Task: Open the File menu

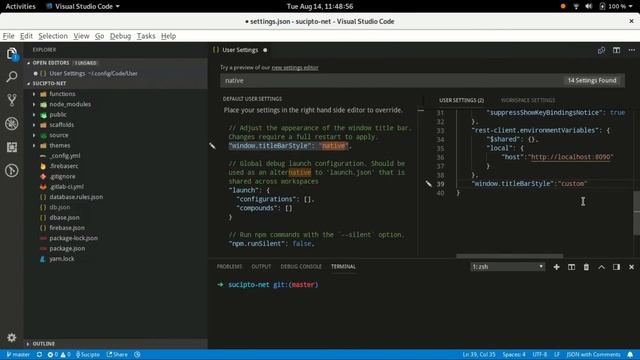Action: coord(9,36)
